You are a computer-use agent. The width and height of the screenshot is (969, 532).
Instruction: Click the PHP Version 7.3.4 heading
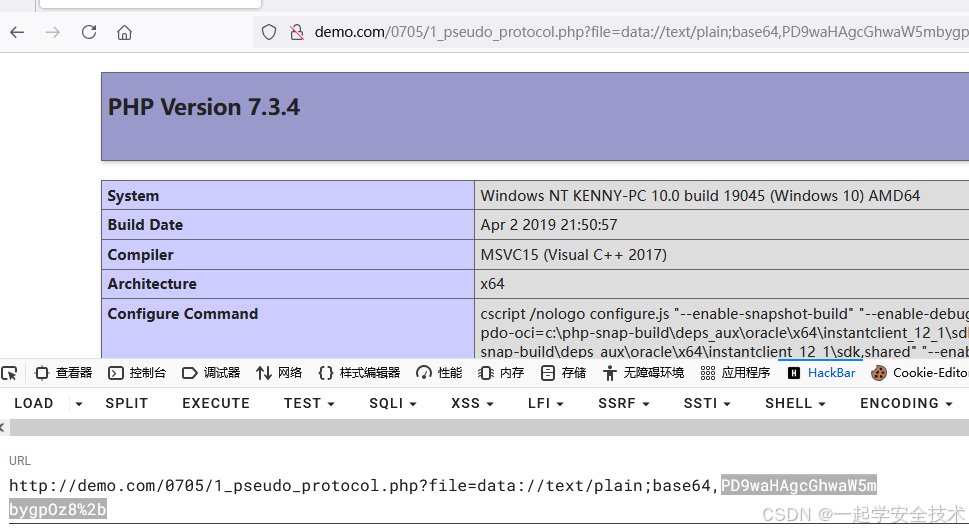coord(204,108)
